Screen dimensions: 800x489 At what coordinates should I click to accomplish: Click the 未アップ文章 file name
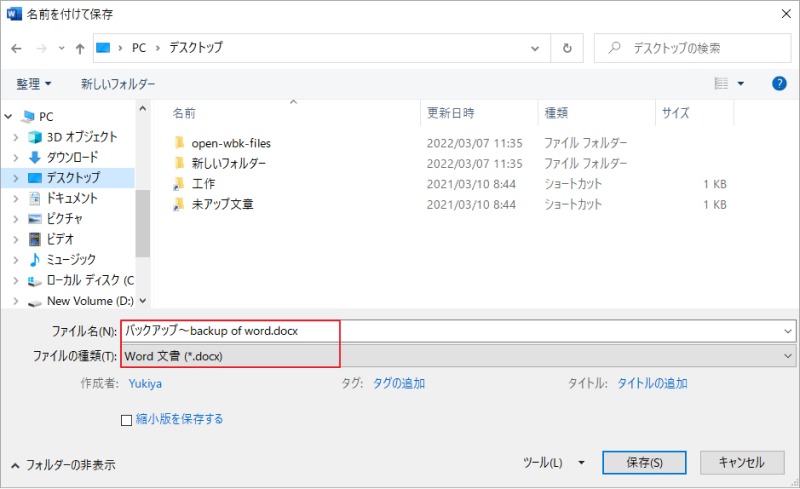222,204
